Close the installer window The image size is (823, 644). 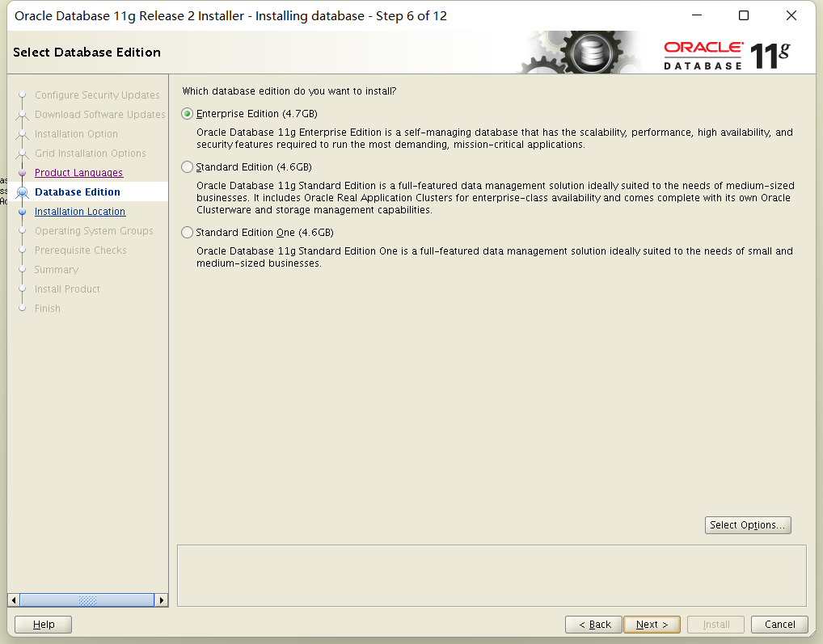click(791, 15)
